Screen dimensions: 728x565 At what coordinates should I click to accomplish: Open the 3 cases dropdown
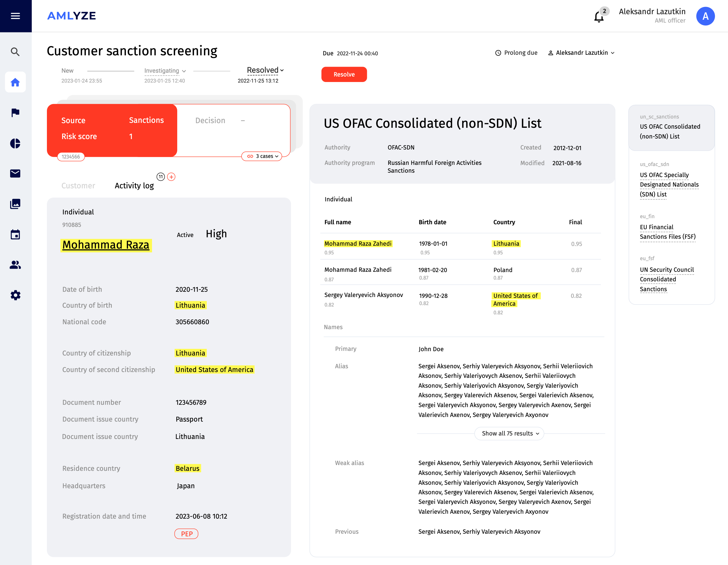(x=262, y=156)
